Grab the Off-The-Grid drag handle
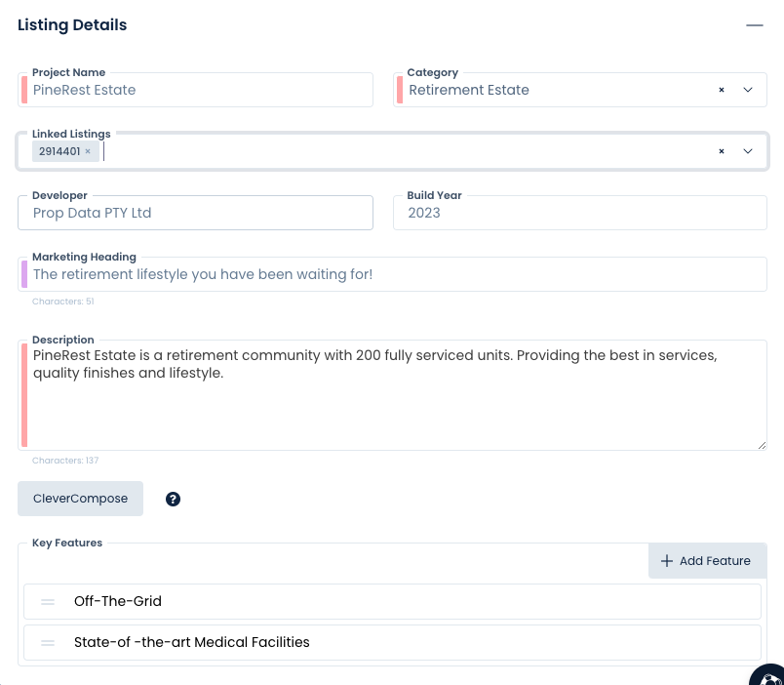784x685 pixels. 48,601
